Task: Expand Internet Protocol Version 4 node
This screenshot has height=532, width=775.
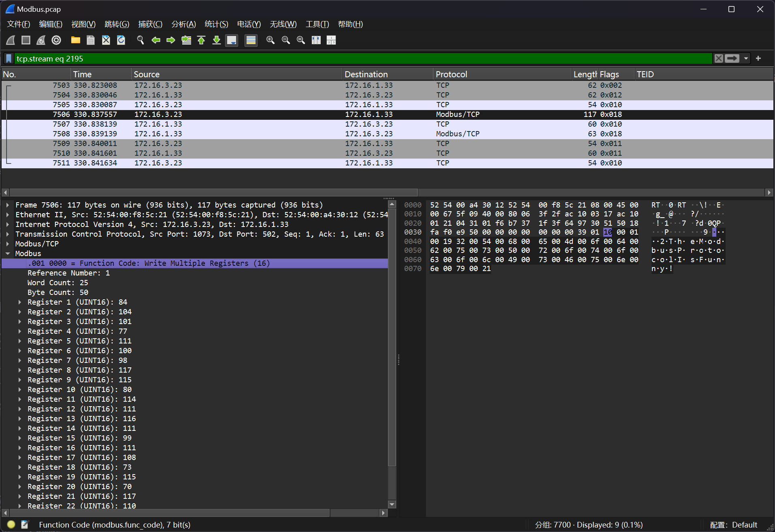Action: 8,225
